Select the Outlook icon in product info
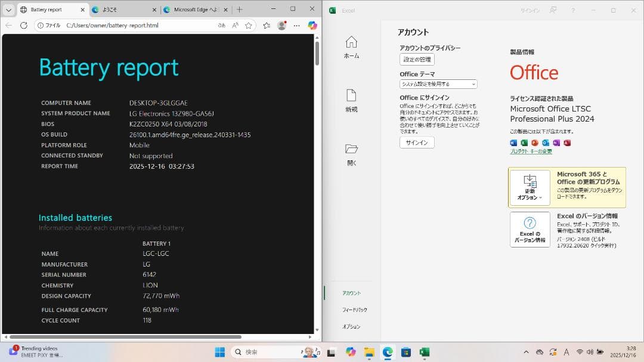This screenshot has width=644, height=362. tap(546, 143)
